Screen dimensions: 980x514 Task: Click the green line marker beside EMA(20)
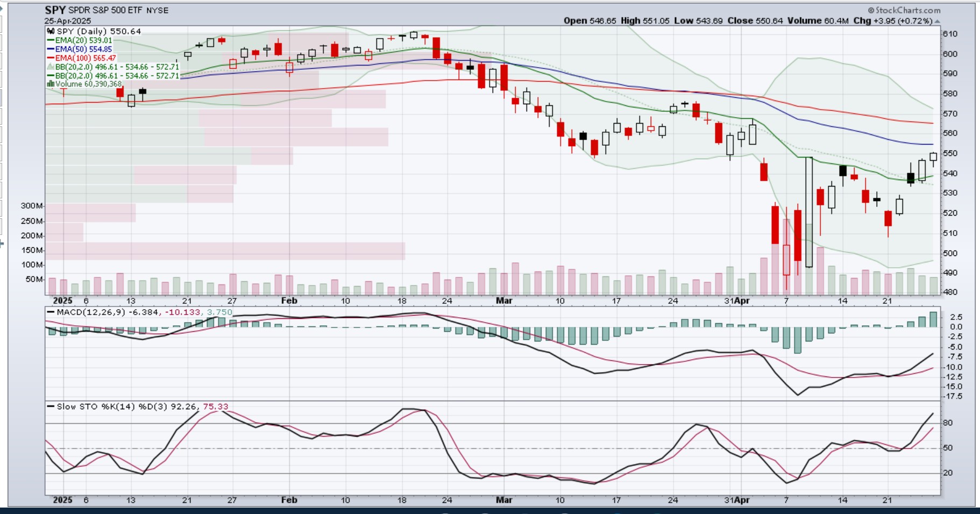[x=51, y=40]
